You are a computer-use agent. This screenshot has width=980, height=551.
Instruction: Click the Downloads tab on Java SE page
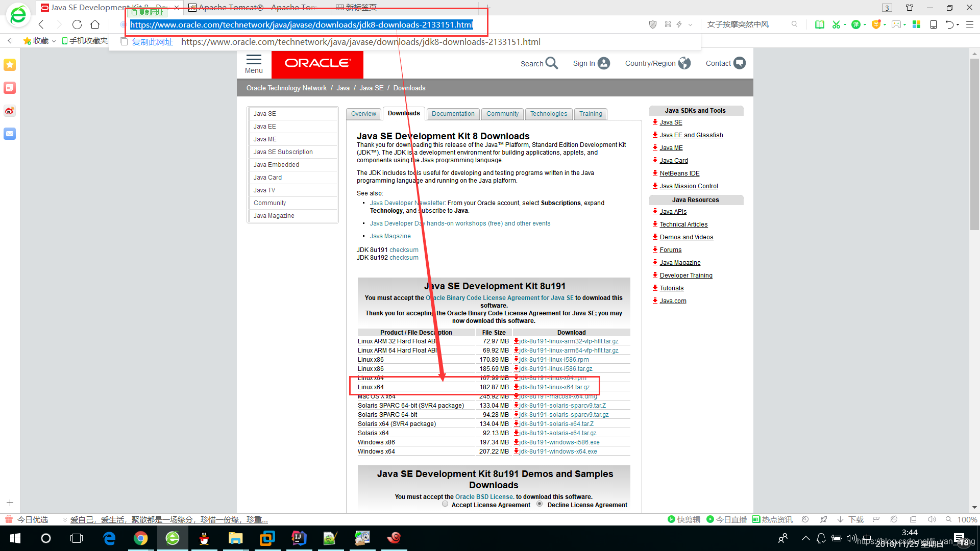[x=403, y=114]
